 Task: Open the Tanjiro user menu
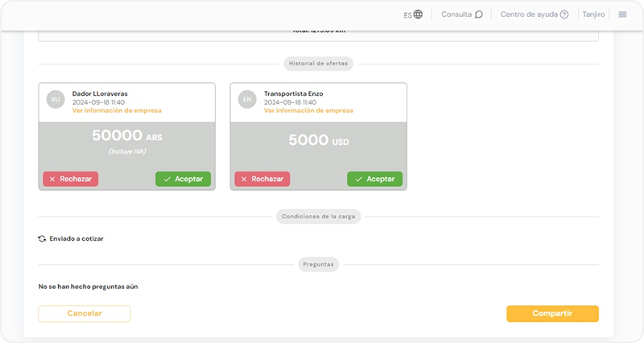[593, 14]
